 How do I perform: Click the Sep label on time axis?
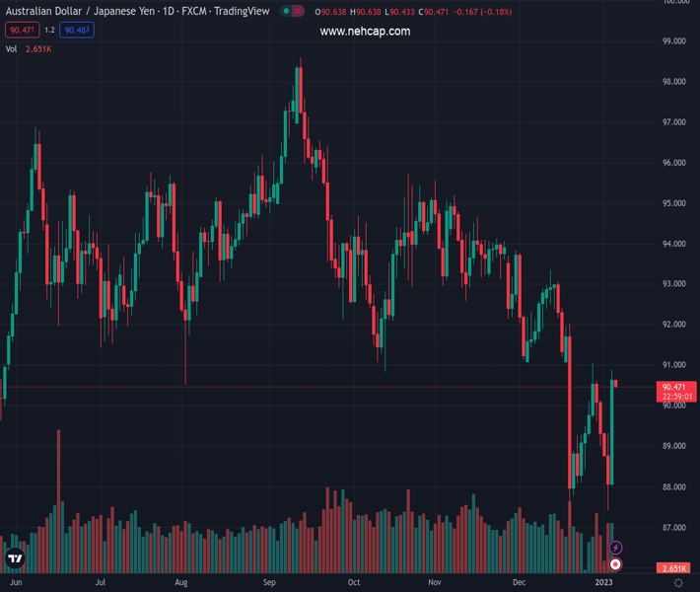[269, 583]
